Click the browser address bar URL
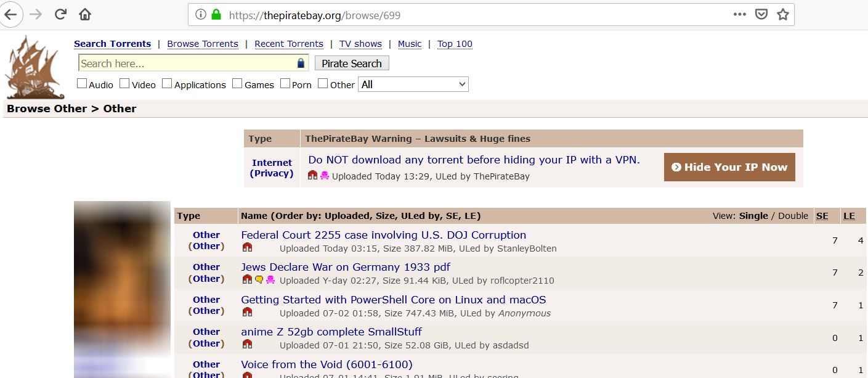This screenshot has width=868, height=378. [315, 15]
